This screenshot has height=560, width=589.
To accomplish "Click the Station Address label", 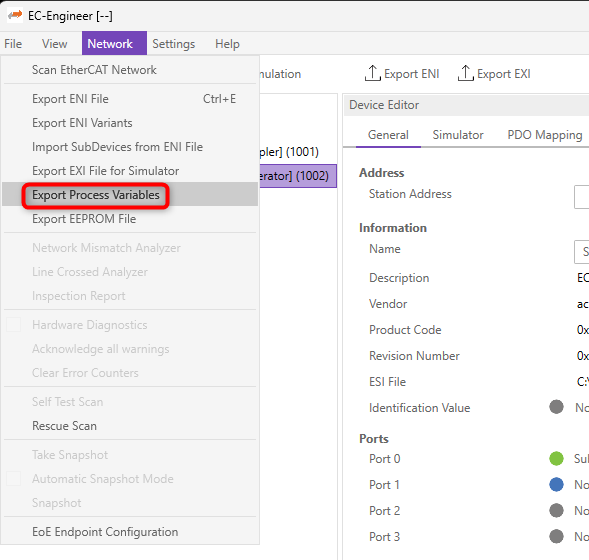I will pos(410,194).
